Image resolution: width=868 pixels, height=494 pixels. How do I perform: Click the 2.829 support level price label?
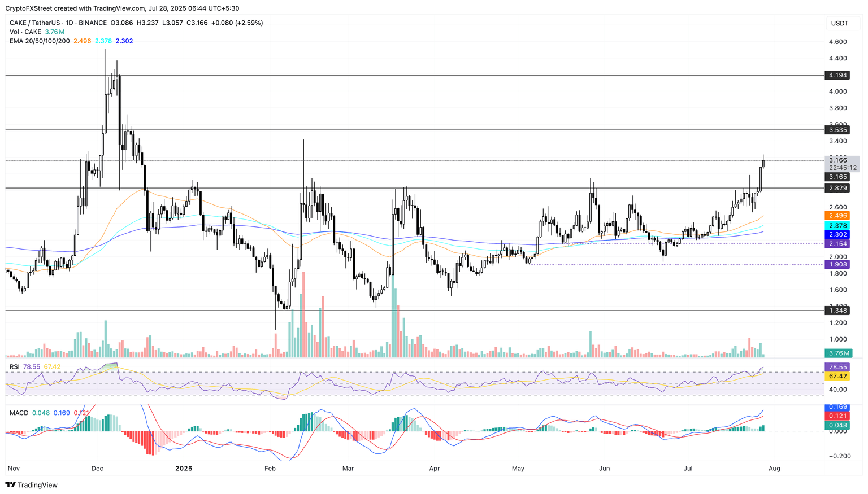[837, 188]
